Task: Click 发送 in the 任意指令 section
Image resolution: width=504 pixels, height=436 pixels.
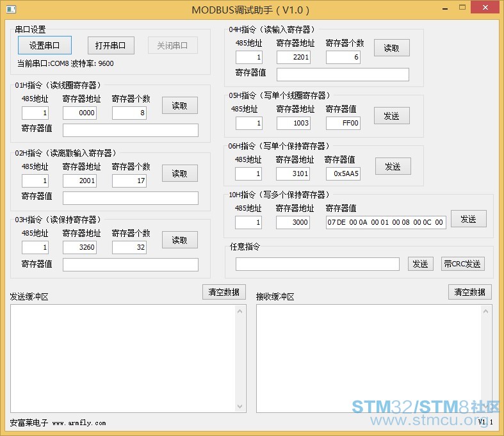Action: (421, 264)
